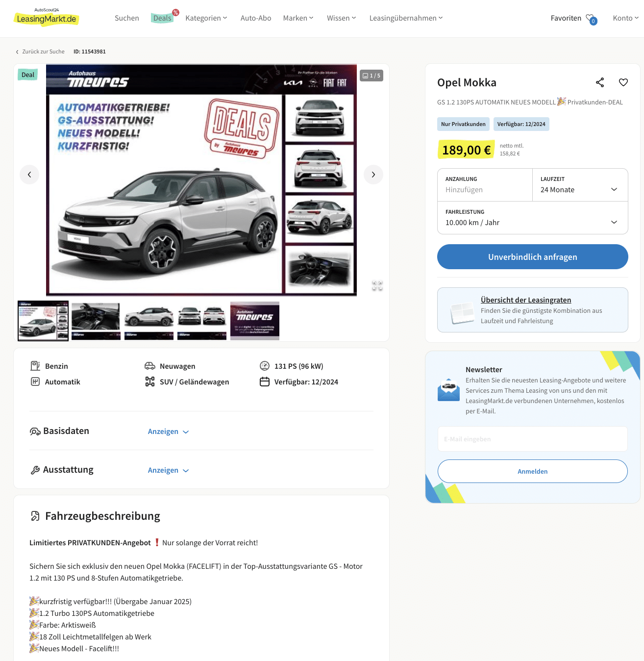Open Übersicht der Leasingraten link
This screenshot has width=644, height=661.
coord(526,300)
